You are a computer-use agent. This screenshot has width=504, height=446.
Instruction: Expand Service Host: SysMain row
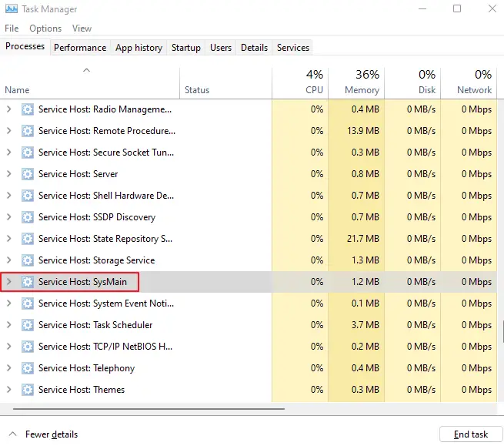coord(9,282)
